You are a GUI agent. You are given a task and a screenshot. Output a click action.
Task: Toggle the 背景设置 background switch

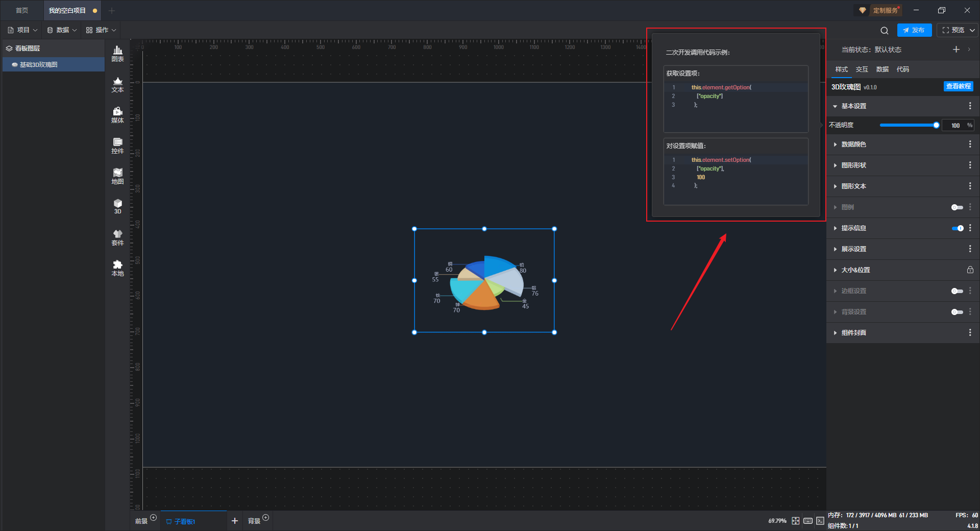coord(957,312)
